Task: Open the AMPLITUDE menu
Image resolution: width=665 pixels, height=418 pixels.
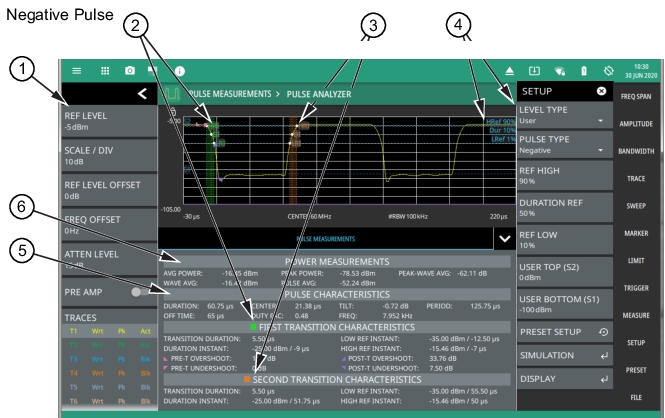Action: (x=638, y=123)
